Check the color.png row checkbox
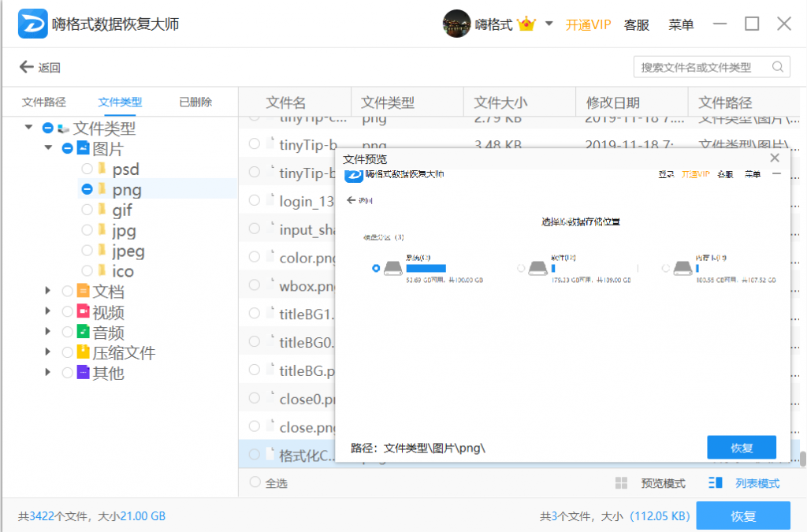Viewport: 807px width, 532px height. pos(255,257)
